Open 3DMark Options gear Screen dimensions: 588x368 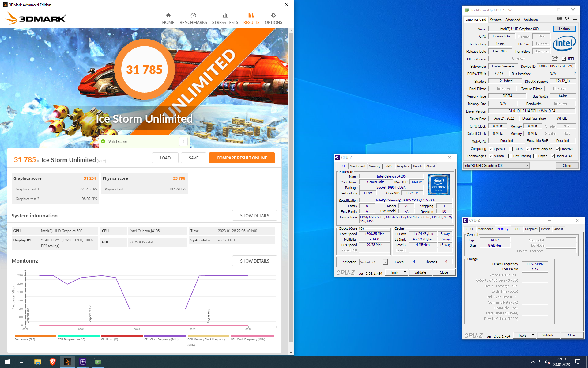click(x=273, y=19)
